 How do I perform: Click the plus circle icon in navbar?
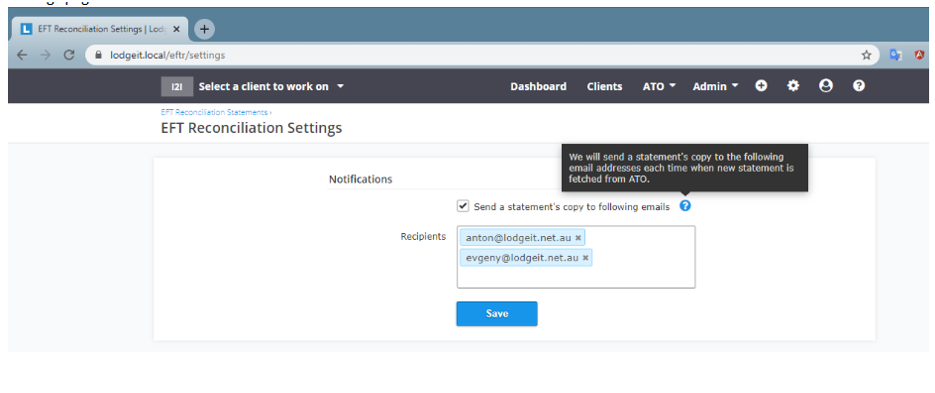point(761,86)
